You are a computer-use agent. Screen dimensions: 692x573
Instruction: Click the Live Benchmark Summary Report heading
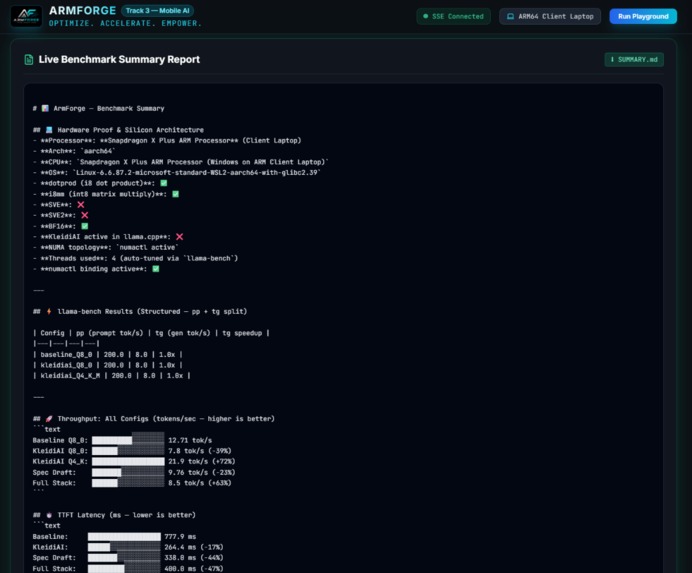click(x=119, y=60)
